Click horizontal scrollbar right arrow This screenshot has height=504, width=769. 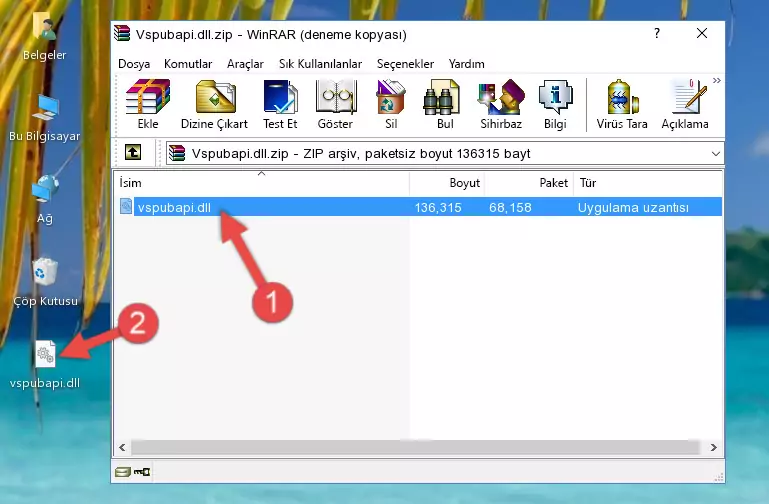pos(714,447)
